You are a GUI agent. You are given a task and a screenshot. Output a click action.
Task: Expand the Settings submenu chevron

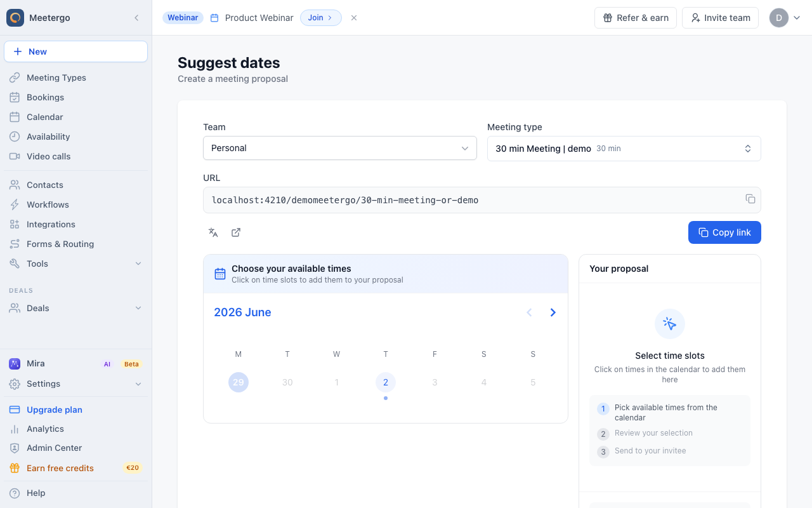point(138,384)
